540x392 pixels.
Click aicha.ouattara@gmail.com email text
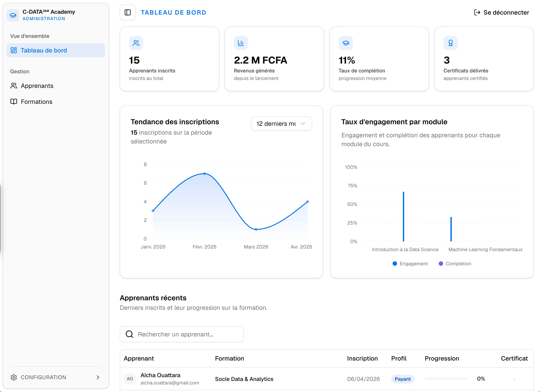point(170,383)
